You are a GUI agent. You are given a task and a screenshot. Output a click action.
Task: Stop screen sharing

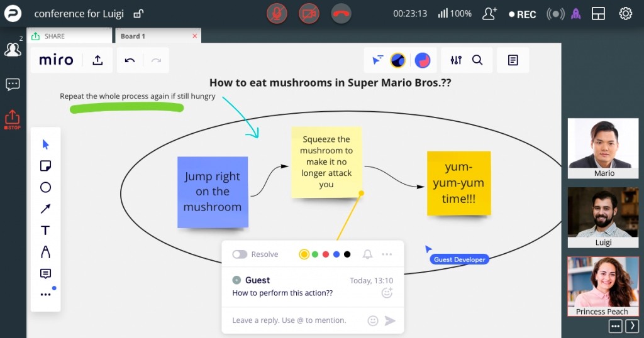(13, 119)
